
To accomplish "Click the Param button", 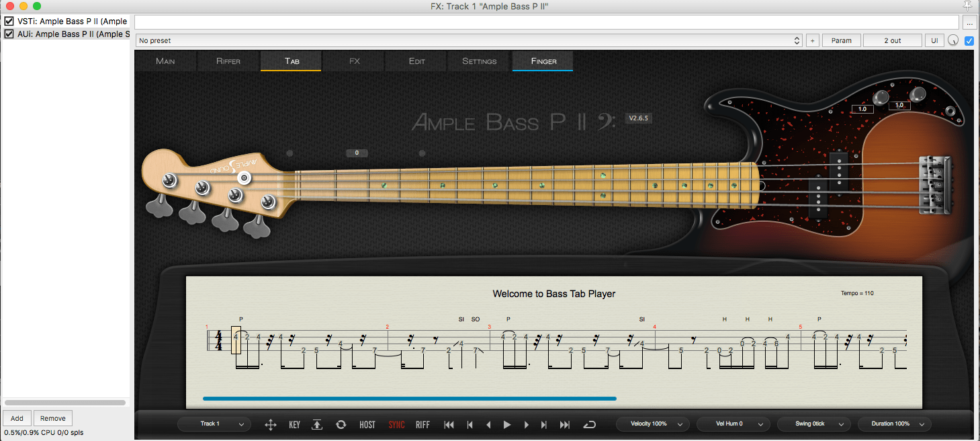I will point(842,40).
